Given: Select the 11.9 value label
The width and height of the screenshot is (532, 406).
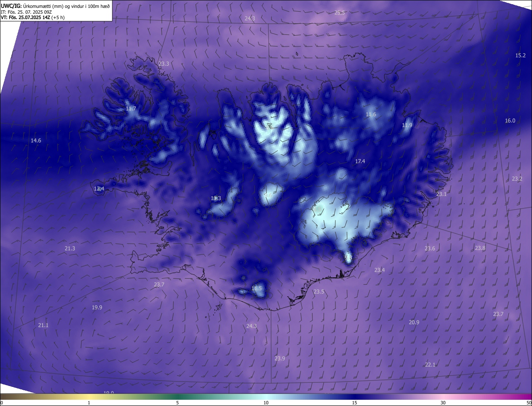Looking at the screenshot, I should coord(407,125).
